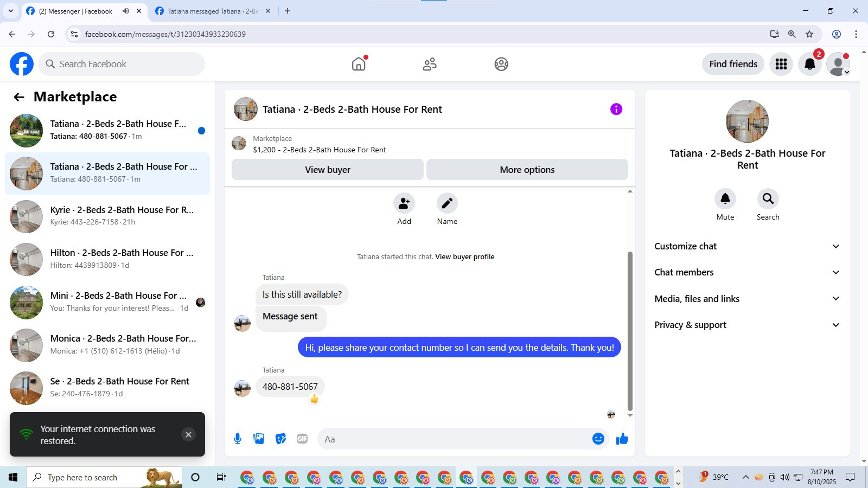Expand Customize chat section
The height and width of the screenshot is (488, 868).
click(x=747, y=246)
